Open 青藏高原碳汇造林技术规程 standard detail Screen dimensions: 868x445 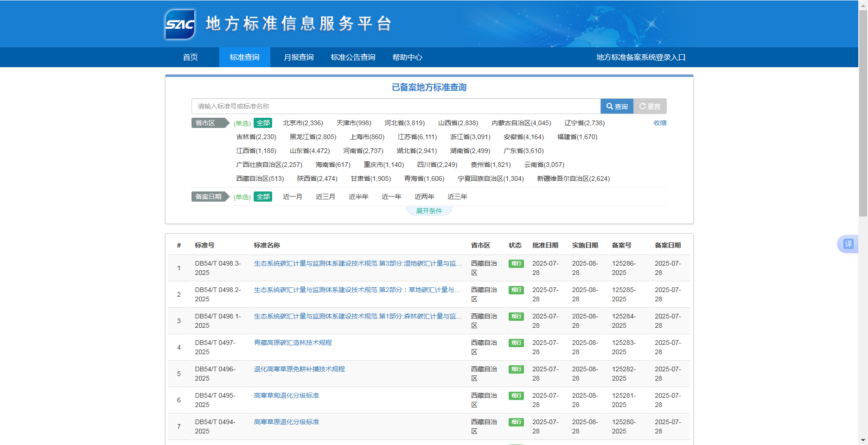[293, 343]
